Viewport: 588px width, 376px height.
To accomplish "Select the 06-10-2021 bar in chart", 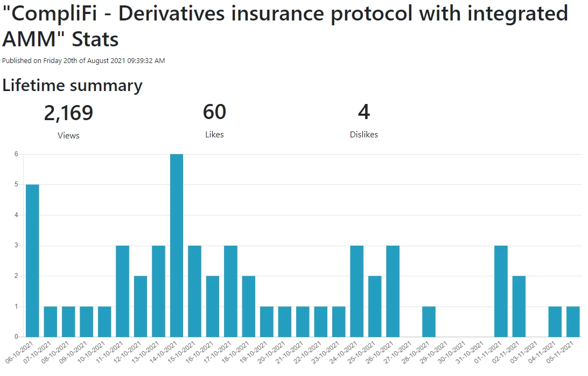I will [32, 261].
